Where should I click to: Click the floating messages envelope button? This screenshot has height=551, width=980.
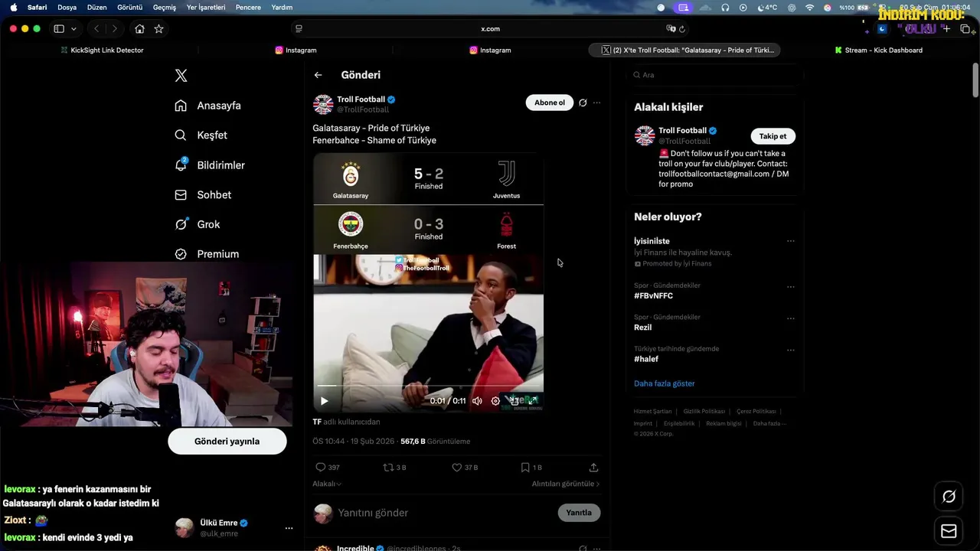(x=949, y=531)
